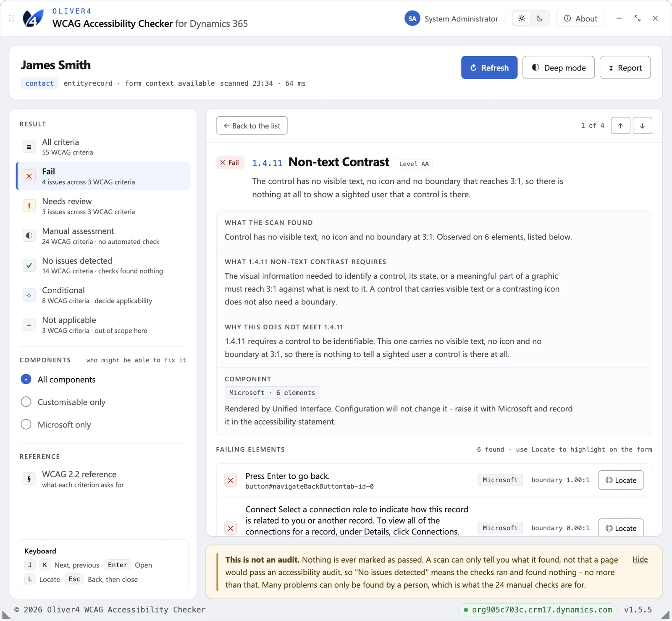Go Back to the list
The height and width of the screenshot is (621, 672).
click(252, 126)
